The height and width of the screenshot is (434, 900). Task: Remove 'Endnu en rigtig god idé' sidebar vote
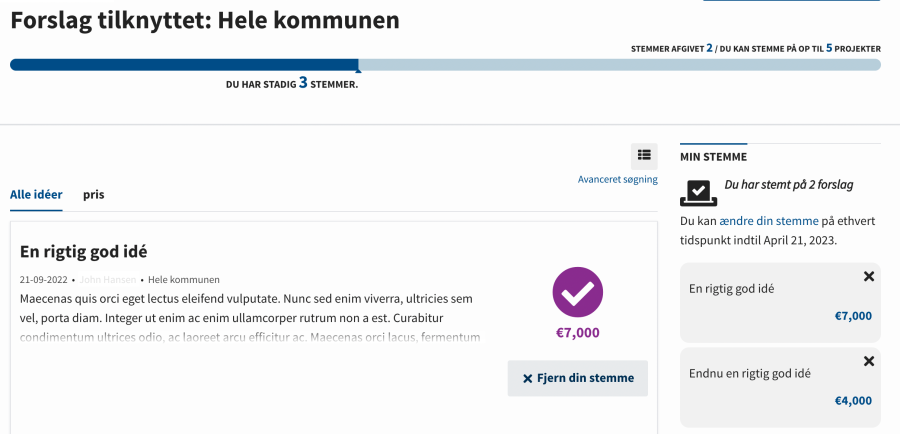point(868,361)
